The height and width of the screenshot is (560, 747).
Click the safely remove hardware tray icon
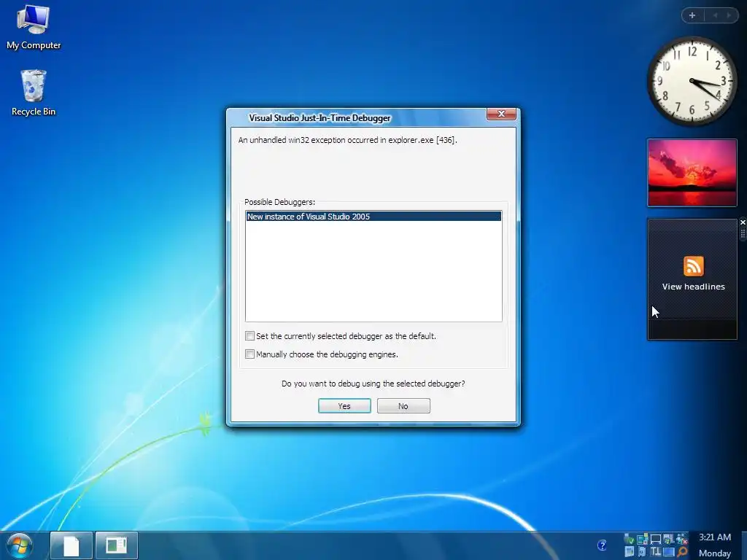click(x=629, y=539)
